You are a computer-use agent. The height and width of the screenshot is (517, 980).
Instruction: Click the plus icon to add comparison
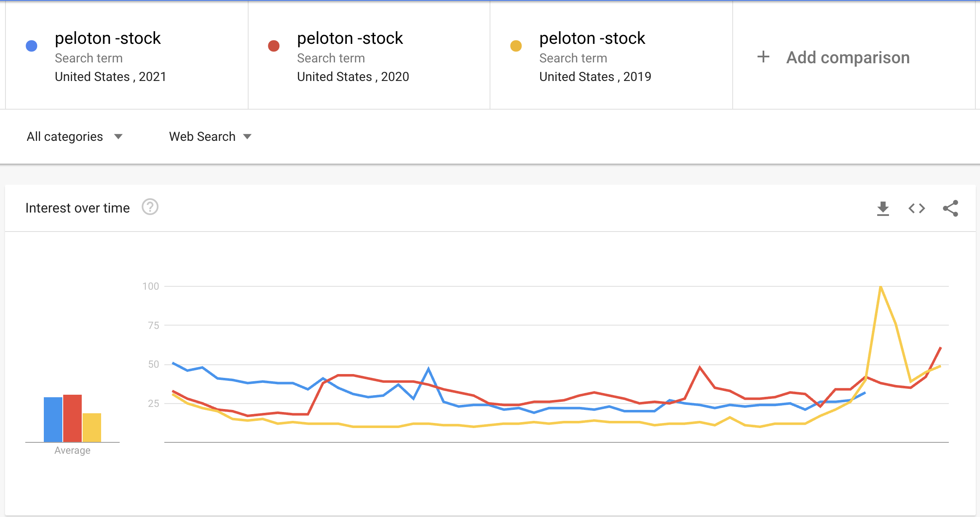pos(763,57)
